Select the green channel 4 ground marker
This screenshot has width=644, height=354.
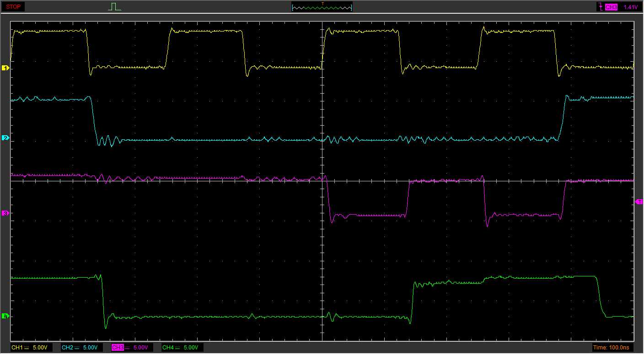[x=5, y=316]
